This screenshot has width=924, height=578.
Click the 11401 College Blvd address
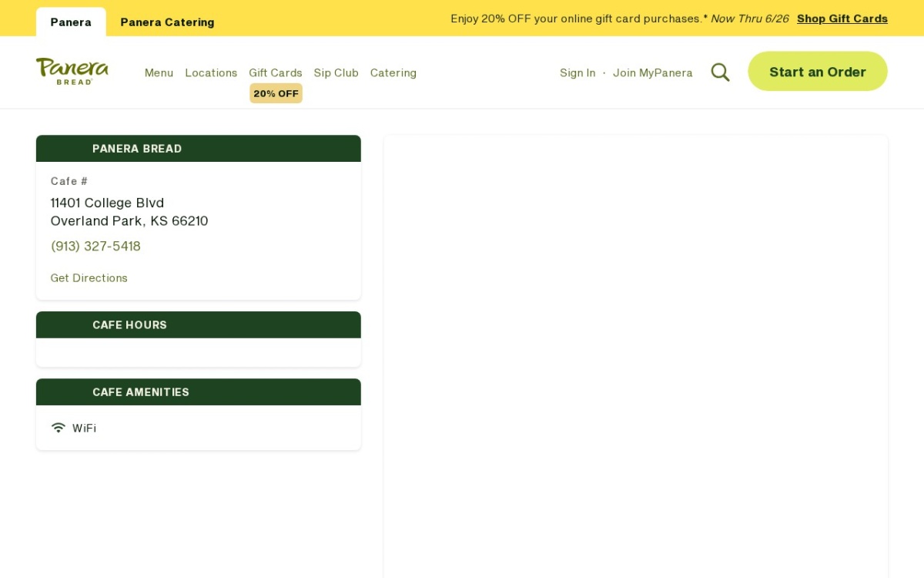click(x=107, y=203)
